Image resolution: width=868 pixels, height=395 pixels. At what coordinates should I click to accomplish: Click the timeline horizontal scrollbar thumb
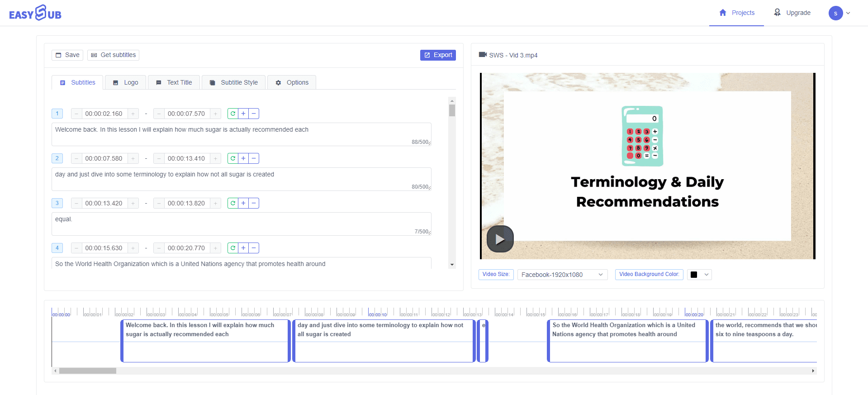(x=88, y=371)
